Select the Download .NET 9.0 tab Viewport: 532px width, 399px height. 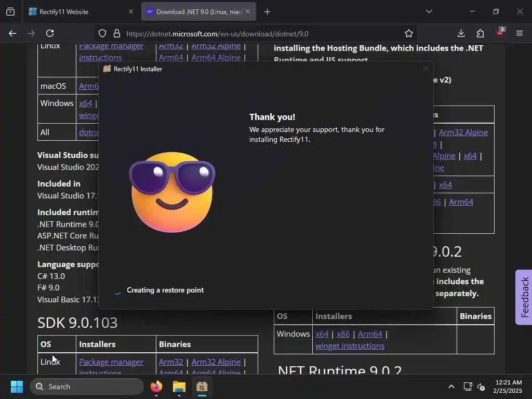click(x=198, y=11)
